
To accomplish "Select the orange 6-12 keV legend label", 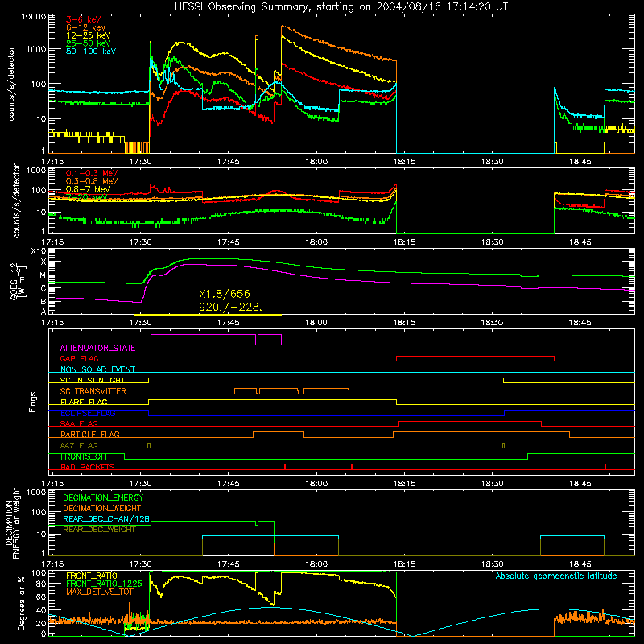I will [86, 27].
